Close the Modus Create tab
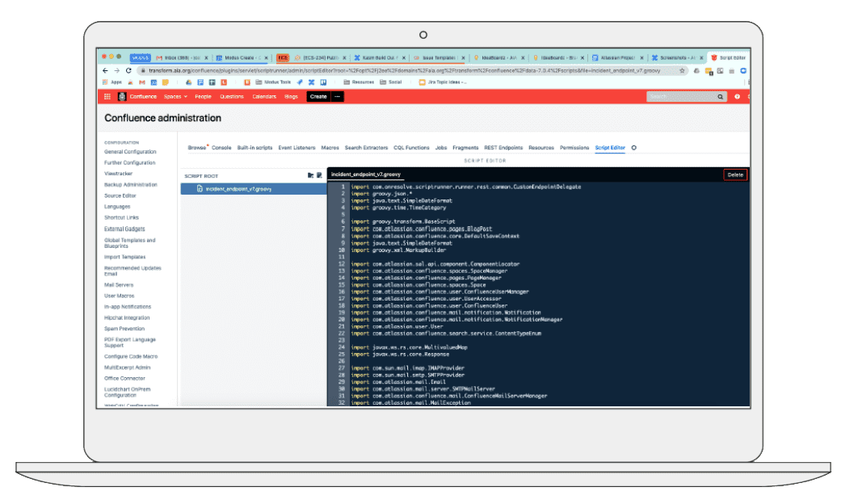This screenshot has width=858, height=504. point(267,58)
